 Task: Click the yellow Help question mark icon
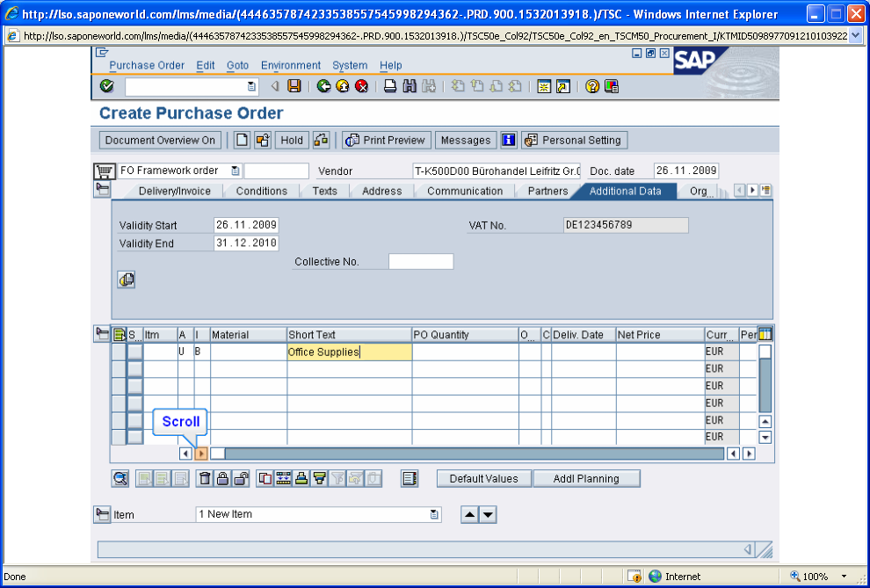(x=592, y=86)
